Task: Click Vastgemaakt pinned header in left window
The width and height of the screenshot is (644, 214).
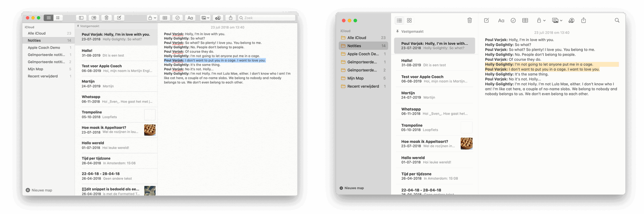Action: coord(88,26)
